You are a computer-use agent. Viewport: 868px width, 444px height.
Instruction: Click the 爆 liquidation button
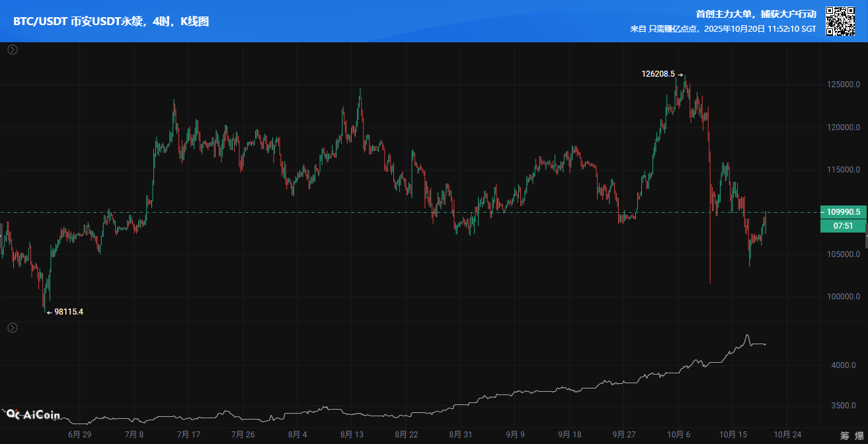click(x=858, y=435)
